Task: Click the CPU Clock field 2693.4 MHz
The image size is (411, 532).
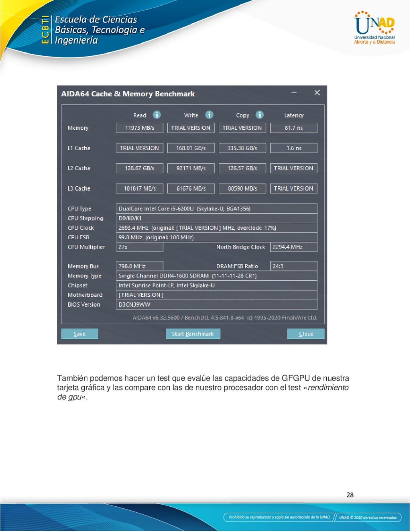Action: click(216, 228)
